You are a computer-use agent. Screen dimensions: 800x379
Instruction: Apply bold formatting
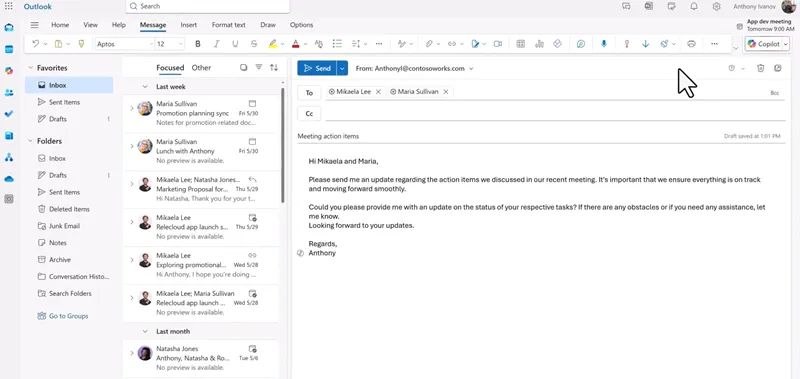[x=197, y=44]
